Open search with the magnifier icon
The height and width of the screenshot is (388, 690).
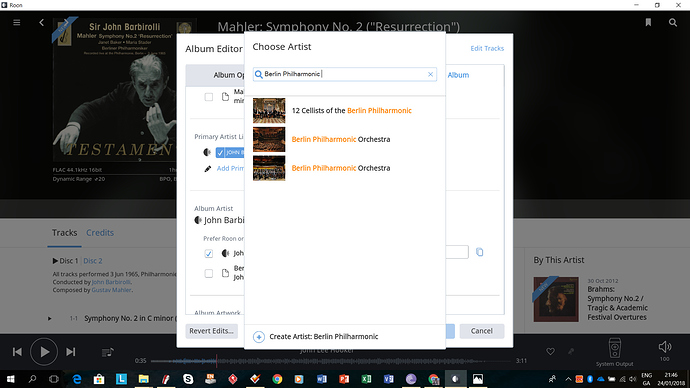click(x=673, y=22)
